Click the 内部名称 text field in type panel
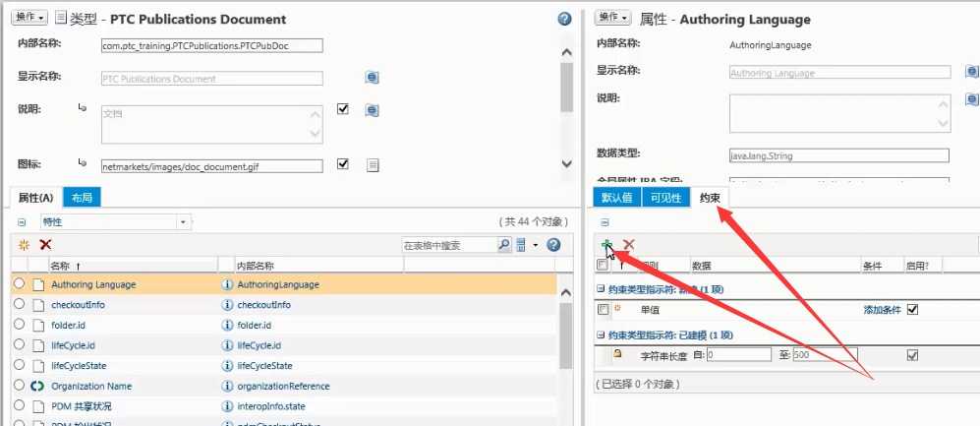980x426 pixels. coord(212,45)
